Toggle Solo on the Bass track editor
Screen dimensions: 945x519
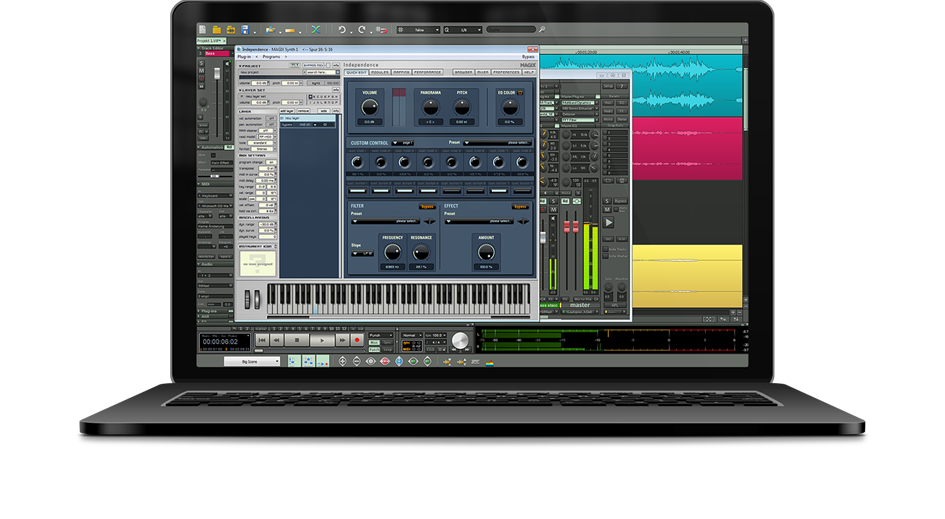point(202,63)
